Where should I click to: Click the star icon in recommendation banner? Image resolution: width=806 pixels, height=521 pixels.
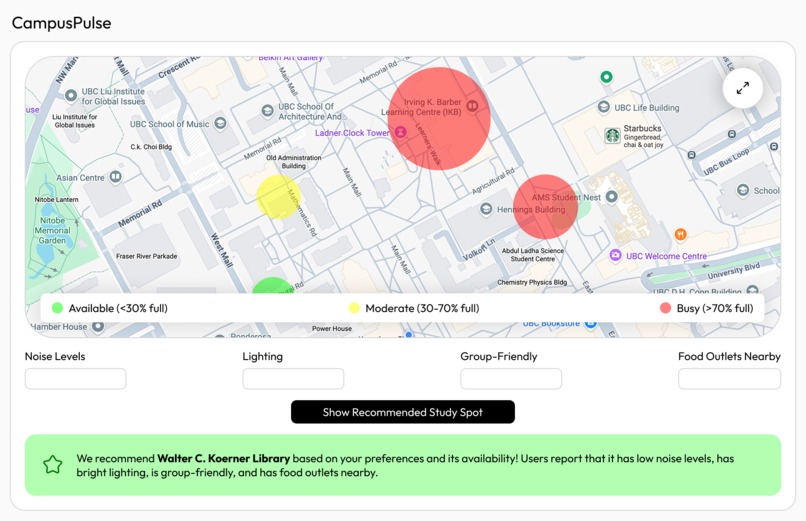click(52, 464)
